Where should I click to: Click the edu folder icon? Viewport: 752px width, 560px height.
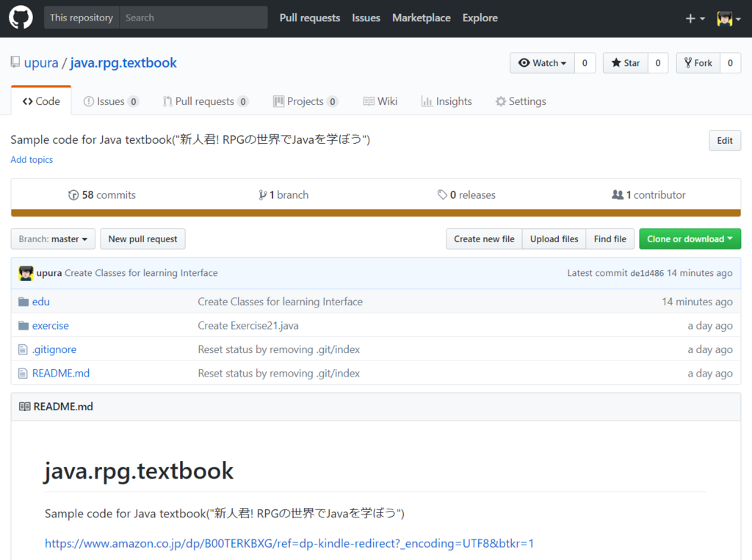(x=23, y=302)
